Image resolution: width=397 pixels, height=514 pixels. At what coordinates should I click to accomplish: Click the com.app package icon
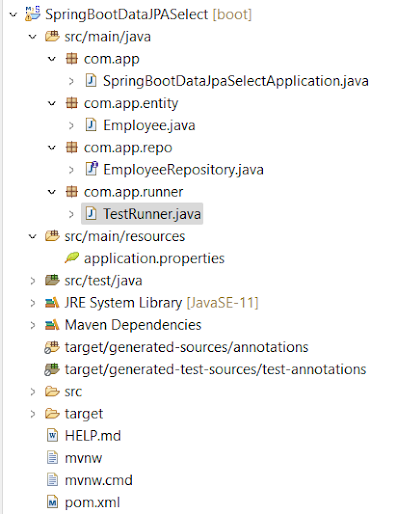coord(72,58)
